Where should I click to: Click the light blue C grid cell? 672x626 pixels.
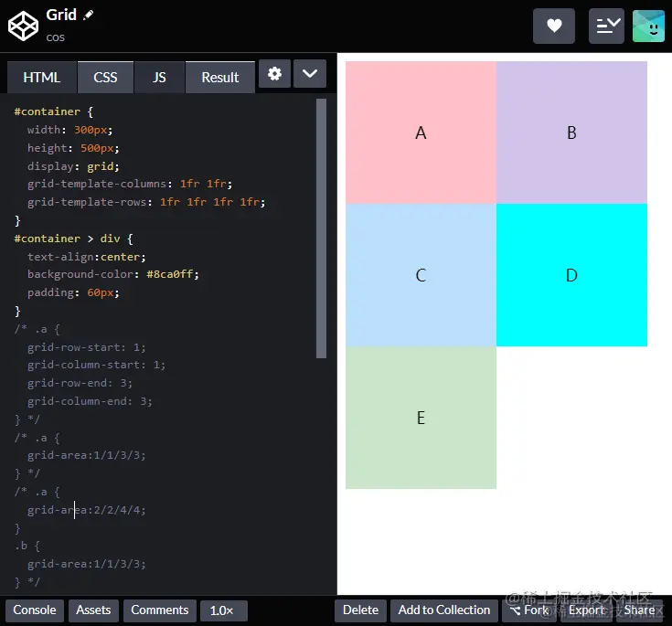(x=421, y=275)
